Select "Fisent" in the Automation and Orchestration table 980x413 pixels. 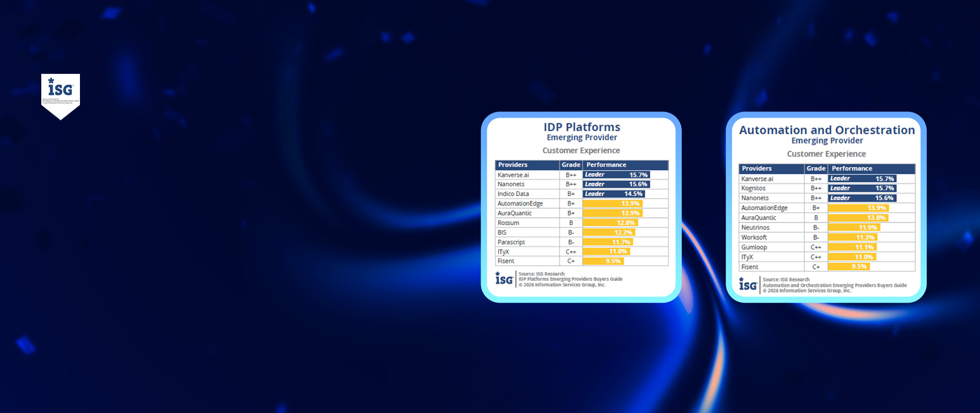[x=749, y=267]
